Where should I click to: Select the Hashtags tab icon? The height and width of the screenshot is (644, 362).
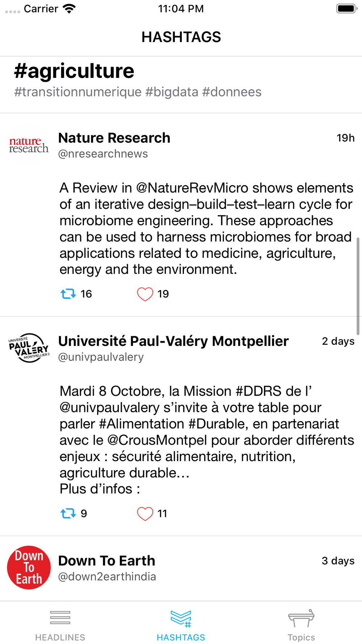coord(181,619)
